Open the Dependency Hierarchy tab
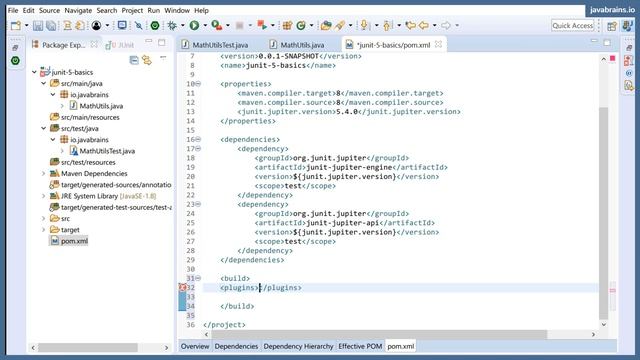640x360 pixels. point(298,346)
